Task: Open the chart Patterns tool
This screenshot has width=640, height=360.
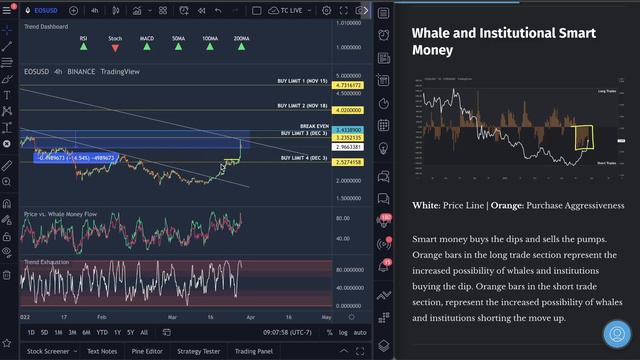Action: (x=7, y=111)
